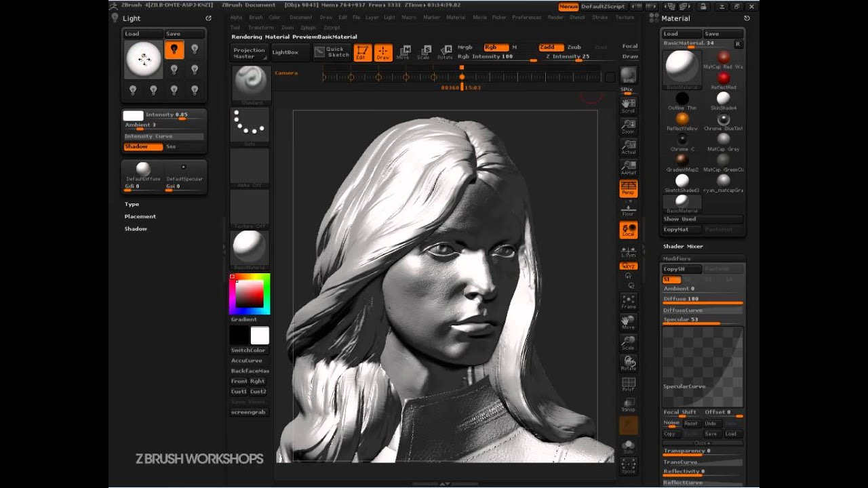Adjust the Specular slider

tap(703, 321)
